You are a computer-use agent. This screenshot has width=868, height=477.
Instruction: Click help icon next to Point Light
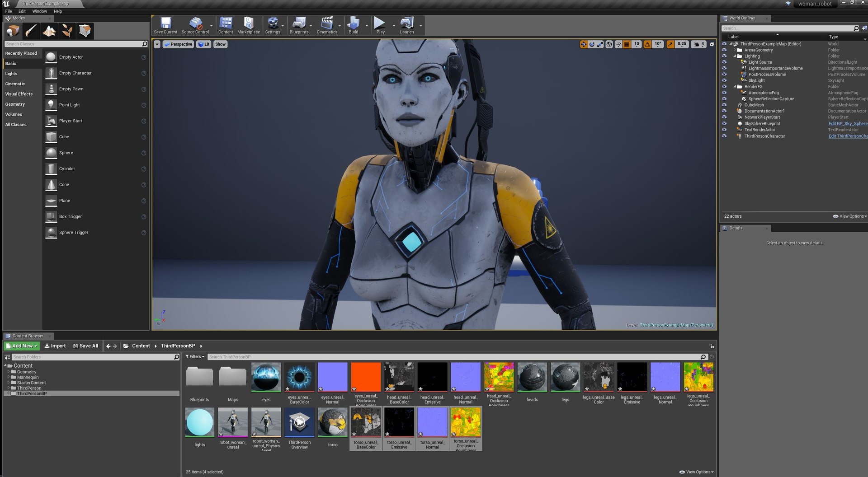tap(144, 105)
